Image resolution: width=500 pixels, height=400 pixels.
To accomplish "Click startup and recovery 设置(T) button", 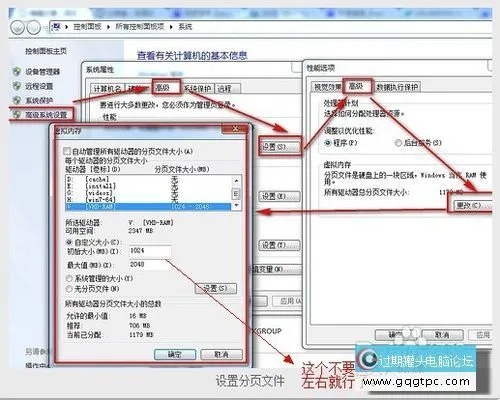I will coord(279,245).
